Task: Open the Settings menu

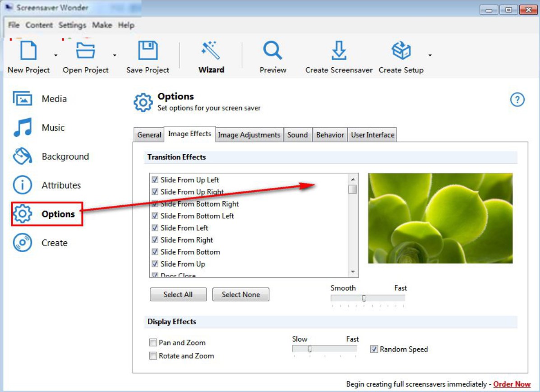Action: 72,25
